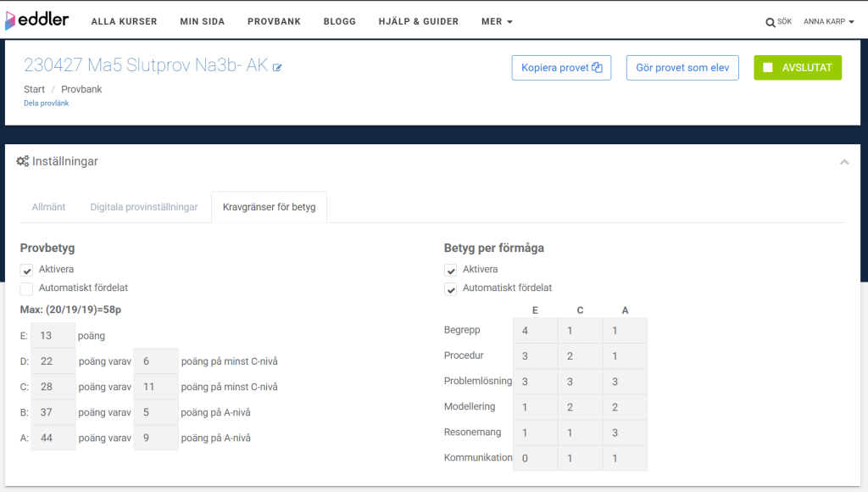Click the Eddler logo icon
The width and height of the screenshot is (868, 492).
point(10,20)
